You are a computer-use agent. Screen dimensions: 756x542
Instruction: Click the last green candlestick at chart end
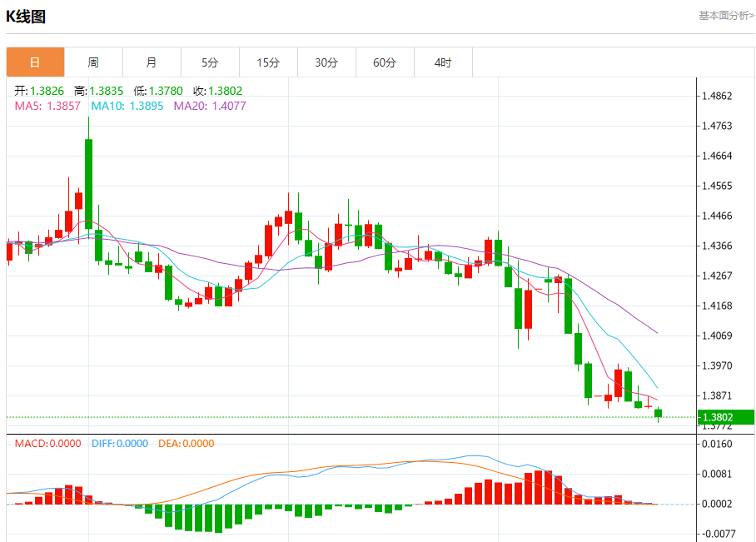pyautogui.click(x=658, y=413)
